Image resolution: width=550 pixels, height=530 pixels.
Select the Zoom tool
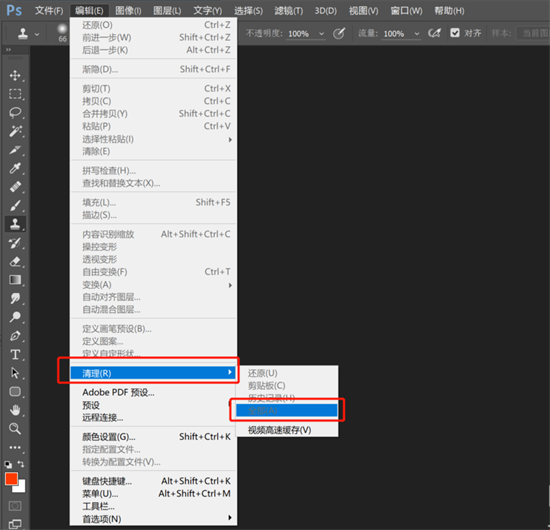coord(15,429)
